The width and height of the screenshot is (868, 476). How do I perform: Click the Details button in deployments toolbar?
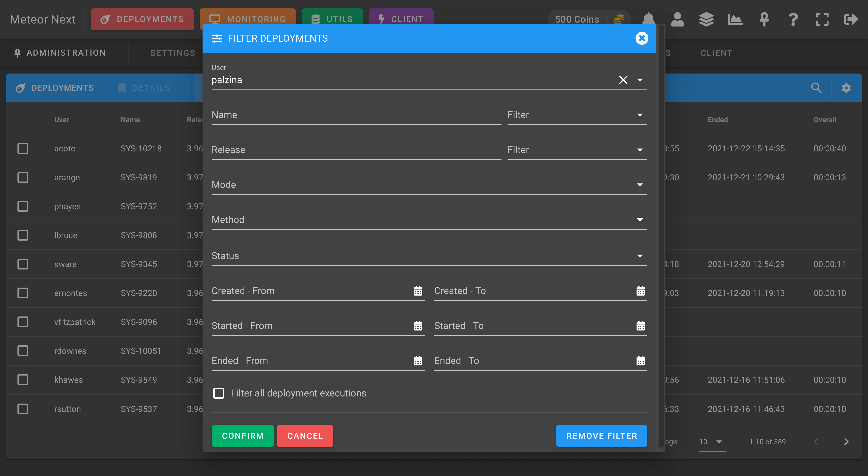click(144, 88)
